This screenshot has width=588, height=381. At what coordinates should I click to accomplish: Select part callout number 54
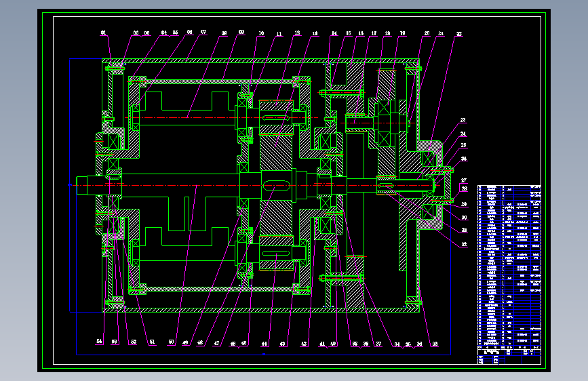[x=100, y=342]
